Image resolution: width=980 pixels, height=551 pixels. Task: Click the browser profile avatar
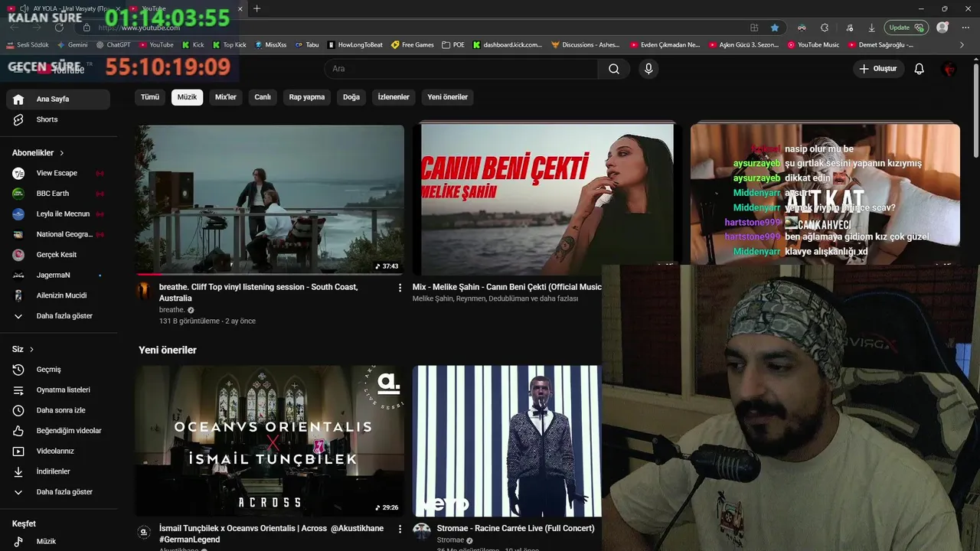point(942,28)
